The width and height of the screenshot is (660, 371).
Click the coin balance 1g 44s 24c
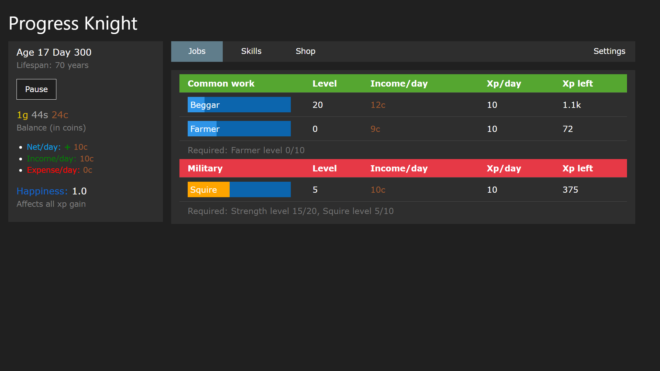tap(42, 115)
